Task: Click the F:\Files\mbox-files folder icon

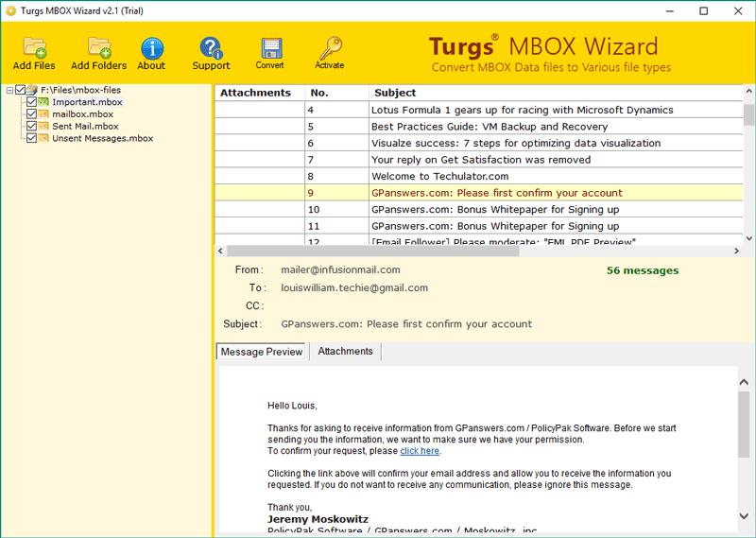Action: coord(32,90)
